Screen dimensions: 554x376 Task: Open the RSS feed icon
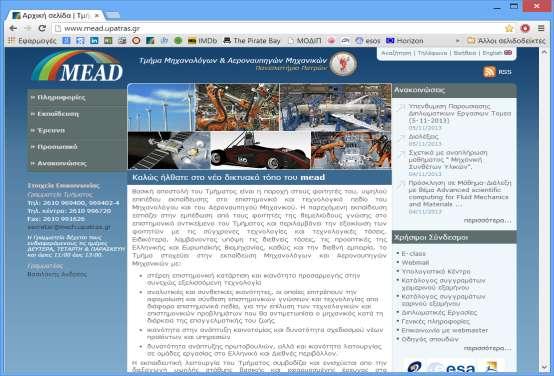pyautogui.click(x=490, y=72)
